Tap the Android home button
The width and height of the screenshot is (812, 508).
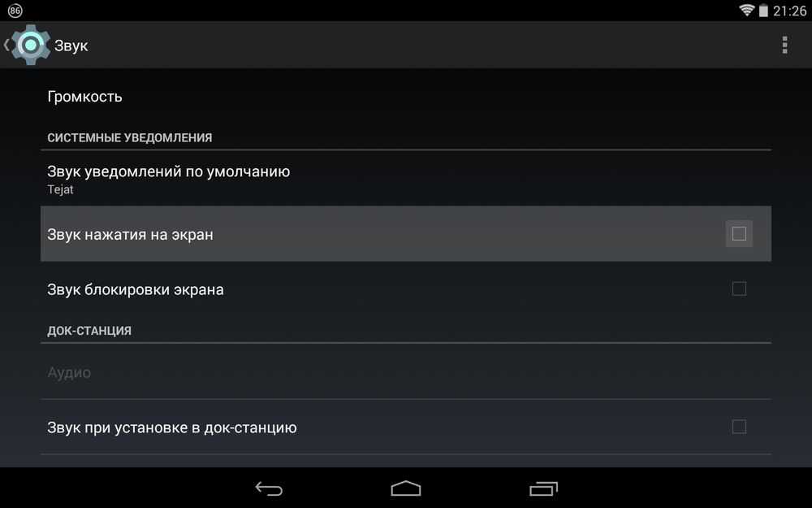406,488
